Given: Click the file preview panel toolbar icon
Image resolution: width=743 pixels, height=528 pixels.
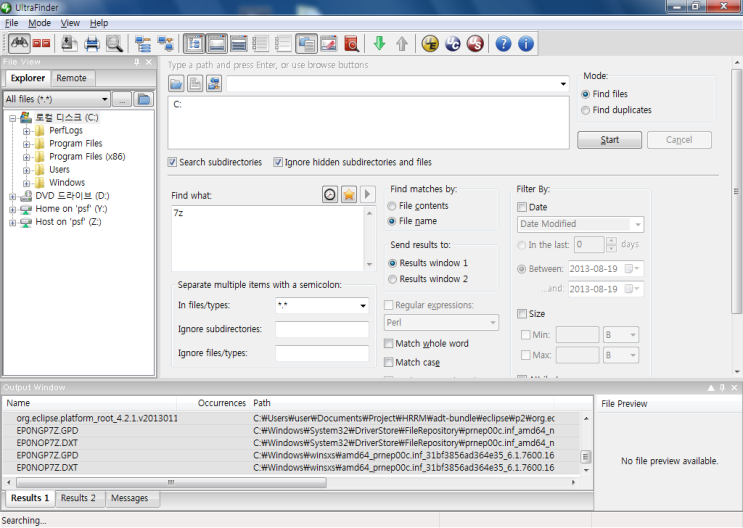Looking at the screenshot, I should coord(306,44).
